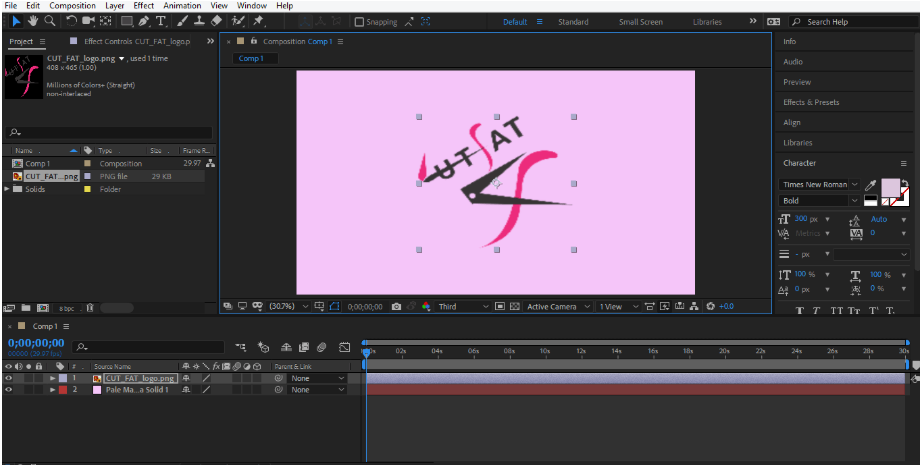Select the Clone Stamp tool

pos(199,21)
